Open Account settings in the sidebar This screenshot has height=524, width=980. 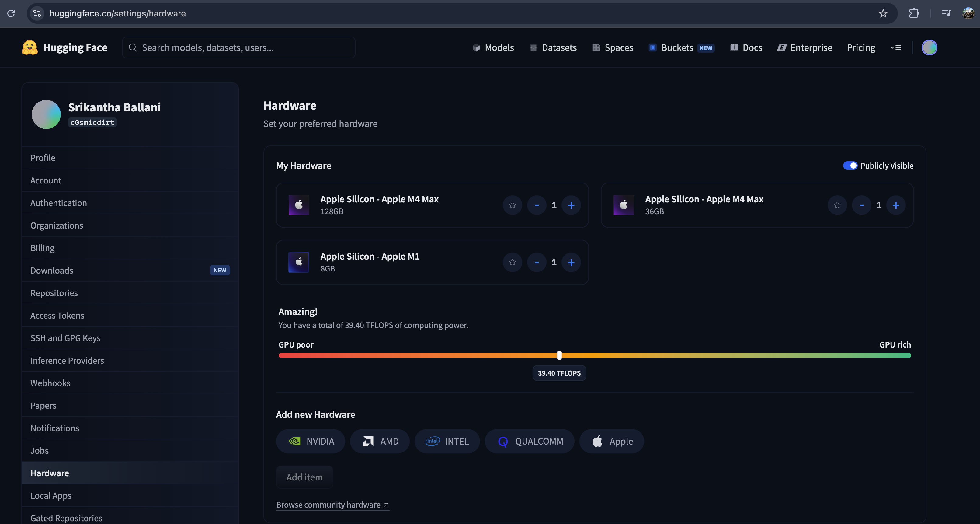(130, 180)
